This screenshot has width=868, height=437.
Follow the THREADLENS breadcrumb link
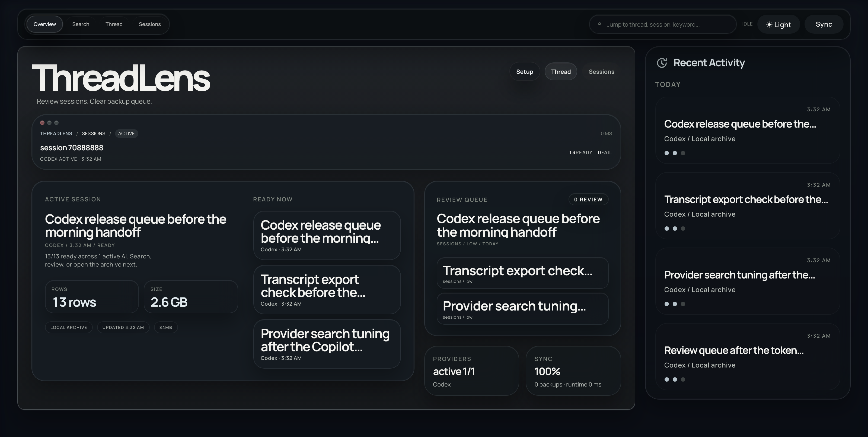point(56,133)
